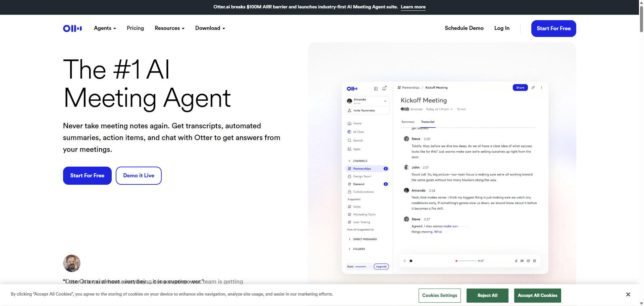Screen dimensions: 644x306
Task: Select the Design Team channel
Action: pyautogui.click(x=360, y=176)
